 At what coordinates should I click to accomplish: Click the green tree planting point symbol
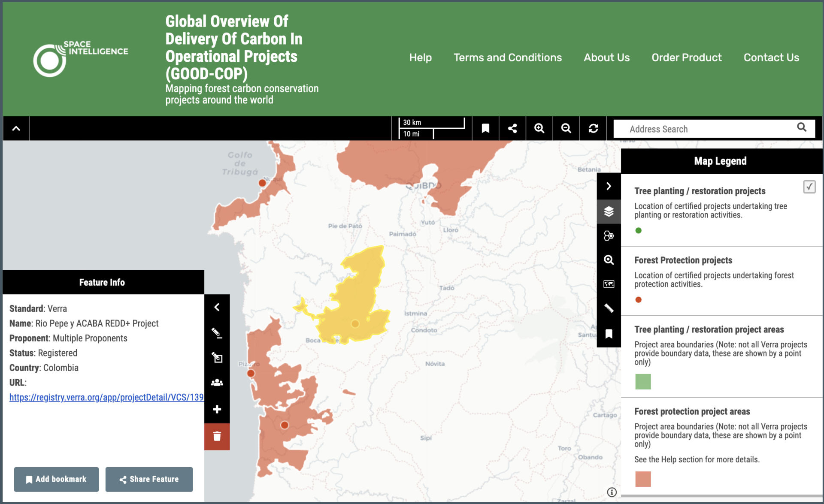pos(638,231)
